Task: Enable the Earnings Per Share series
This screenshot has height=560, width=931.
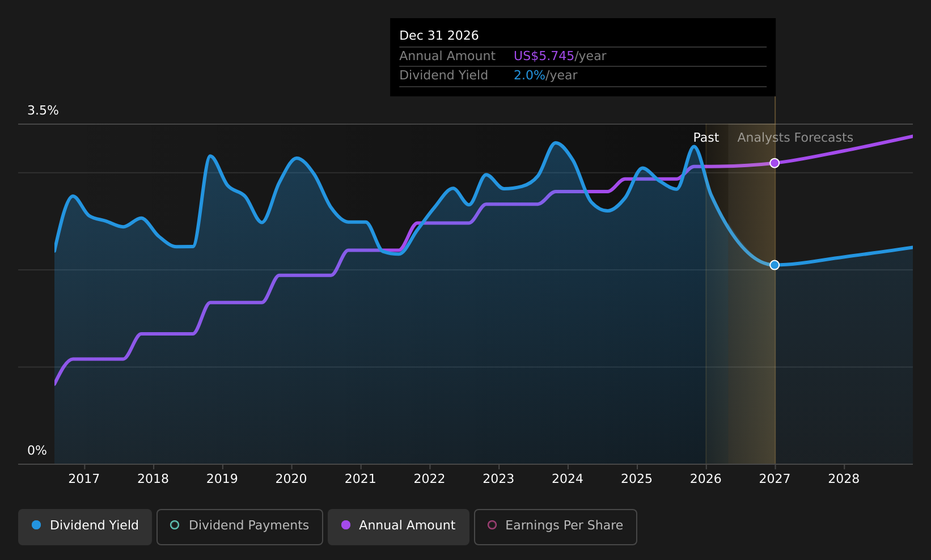Action: pos(555,527)
